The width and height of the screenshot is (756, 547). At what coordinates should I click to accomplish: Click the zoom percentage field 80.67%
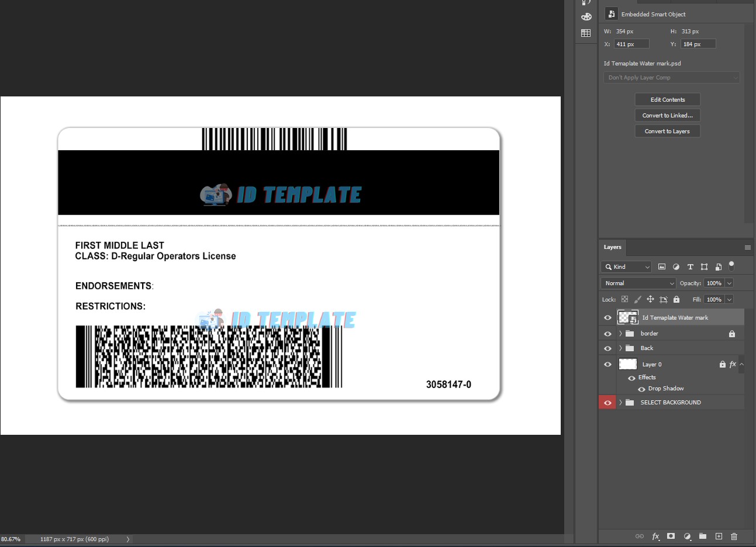tap(11, 539)
